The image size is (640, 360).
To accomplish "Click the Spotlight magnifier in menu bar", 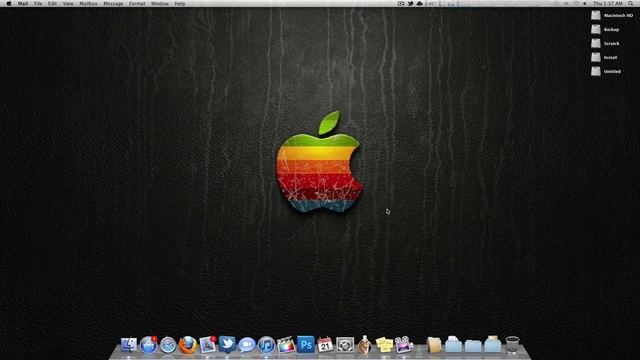I will point(631,4).
